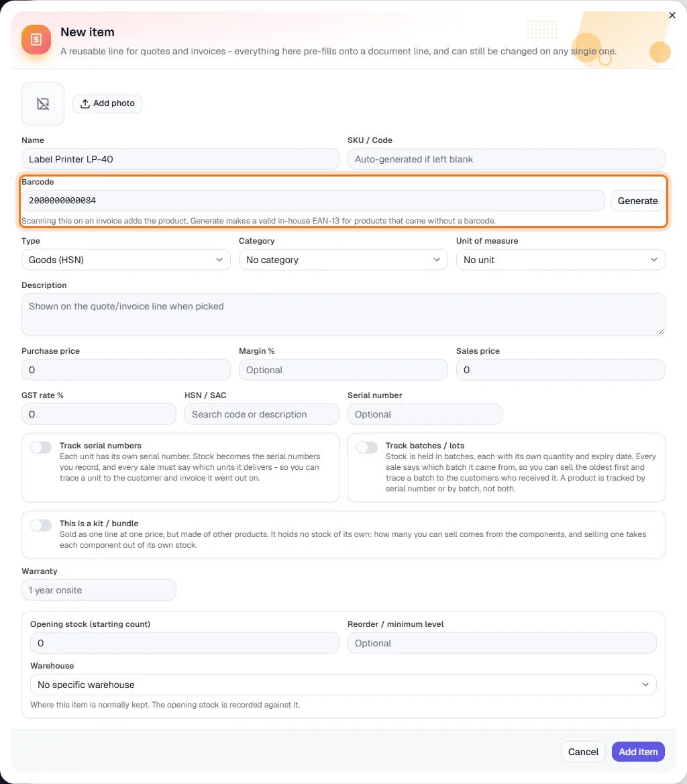The image size is (687, 784).
Task: Generate an in-house EAN-13 barcode
Action: pyautogui.click(x=637, y=201)
